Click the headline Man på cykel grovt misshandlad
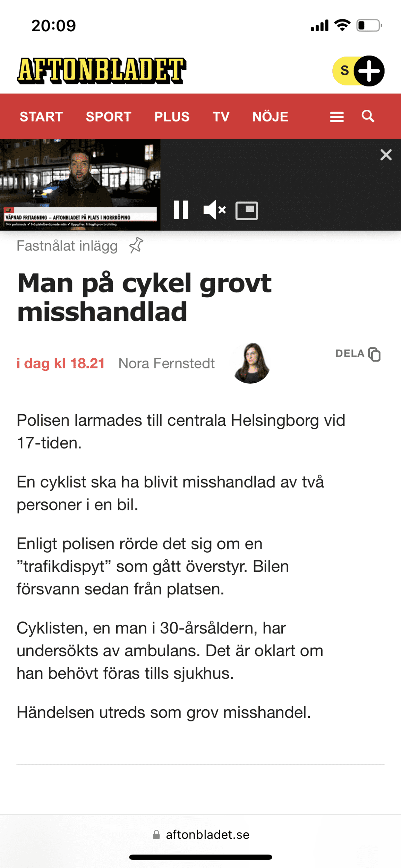Image resolution: width=401 pixels, height=868 pixels. [144, 297]
